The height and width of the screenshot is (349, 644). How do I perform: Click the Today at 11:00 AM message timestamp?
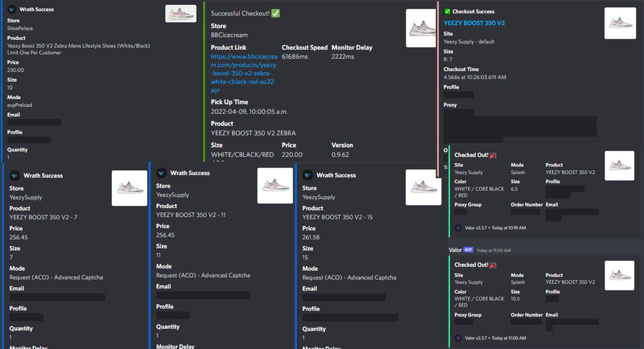(494, 251)
